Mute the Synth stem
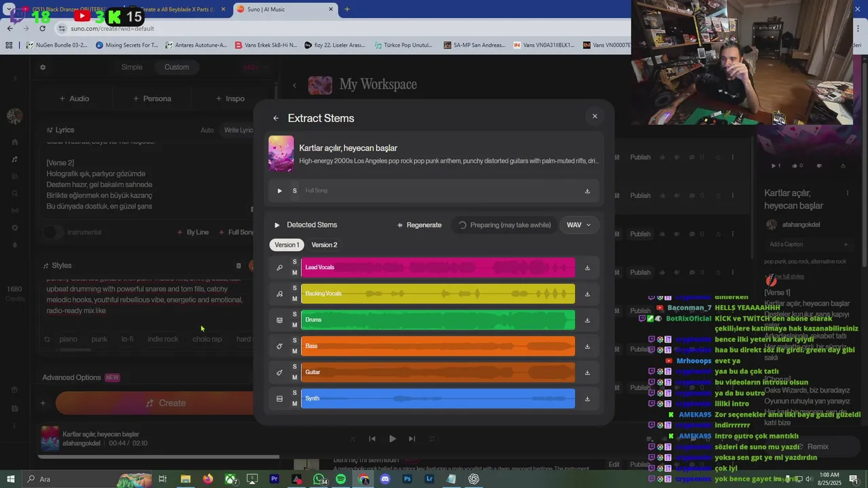The width and height of the screenshot is (868, 488). pyautogui.click(x=294, y=403)
